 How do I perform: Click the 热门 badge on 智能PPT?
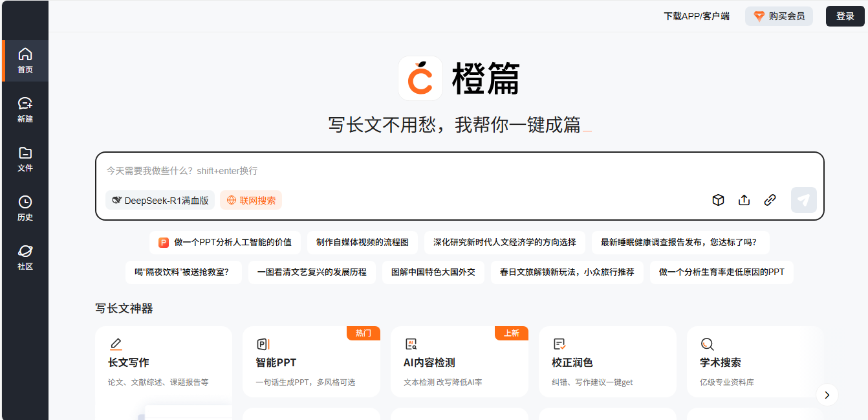coord(363,333)
